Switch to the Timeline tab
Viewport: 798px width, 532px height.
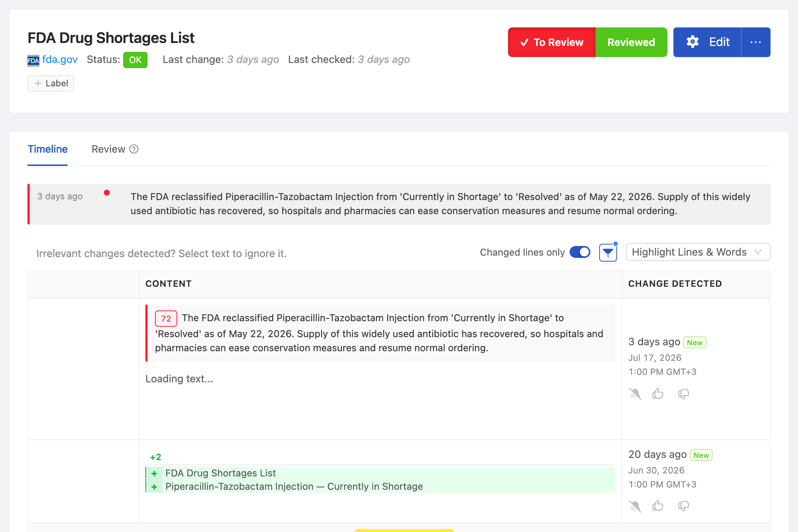(x=47, y=149)
